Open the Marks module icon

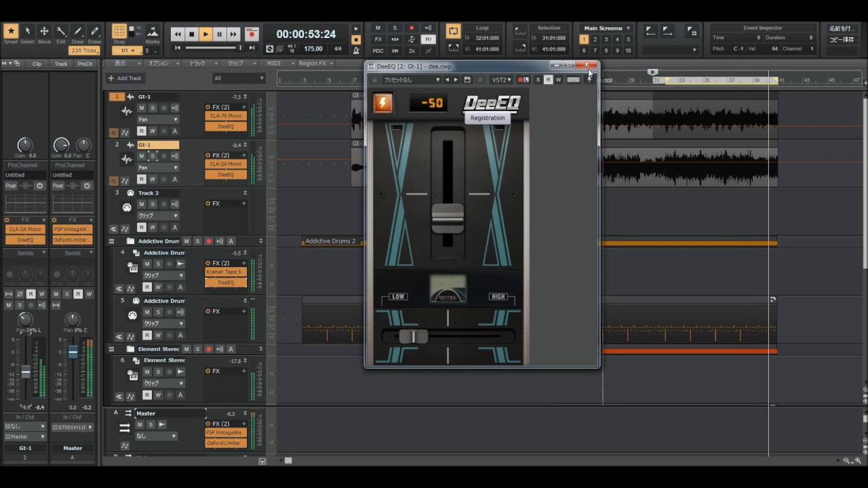pos(153,32)
